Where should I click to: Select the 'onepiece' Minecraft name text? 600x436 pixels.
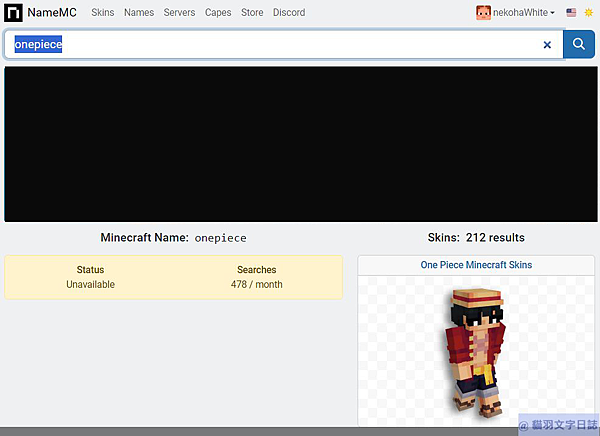pos(220,238)
